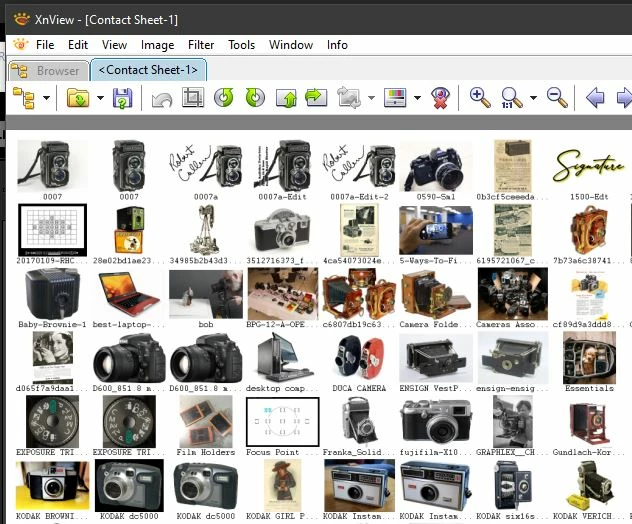This screenshot has height=524, width=632.
Task: Select the 0007a-Edit thumbnail
Action: click(x=283, y=166)
